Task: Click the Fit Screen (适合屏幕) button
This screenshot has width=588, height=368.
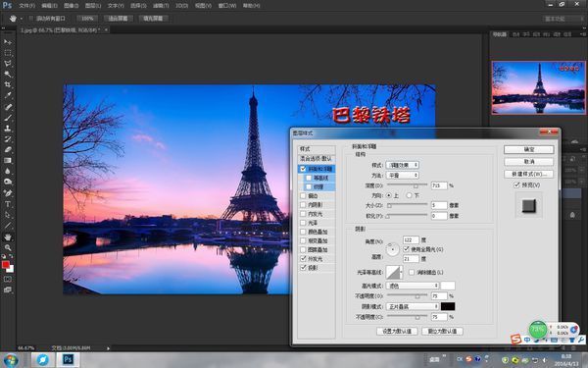Action: 119,19
